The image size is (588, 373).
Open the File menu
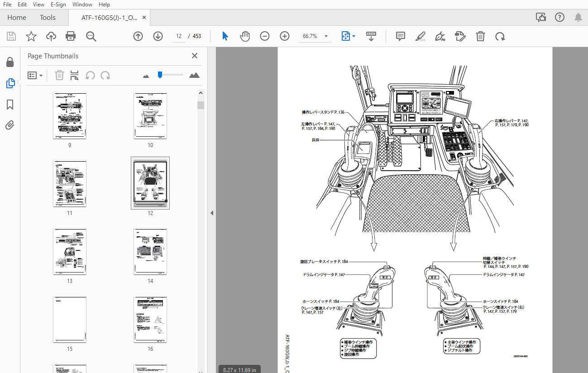(x=7, y=5)
